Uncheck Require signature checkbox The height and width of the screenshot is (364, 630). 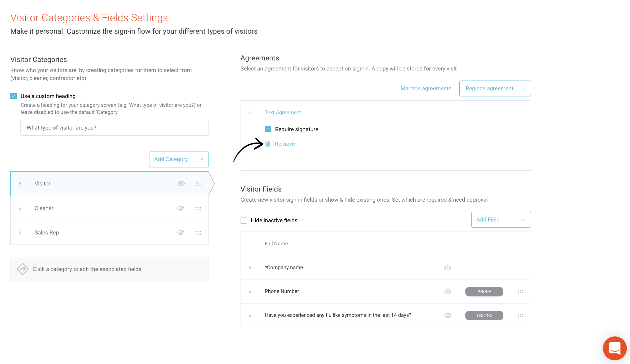pyautogui.click(x=268, y=129)
